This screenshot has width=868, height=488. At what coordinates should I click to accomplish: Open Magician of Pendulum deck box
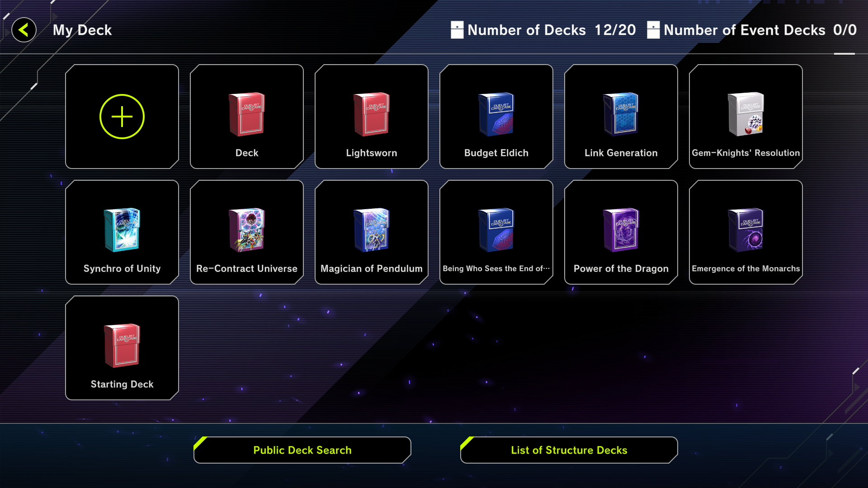point(372,232)
